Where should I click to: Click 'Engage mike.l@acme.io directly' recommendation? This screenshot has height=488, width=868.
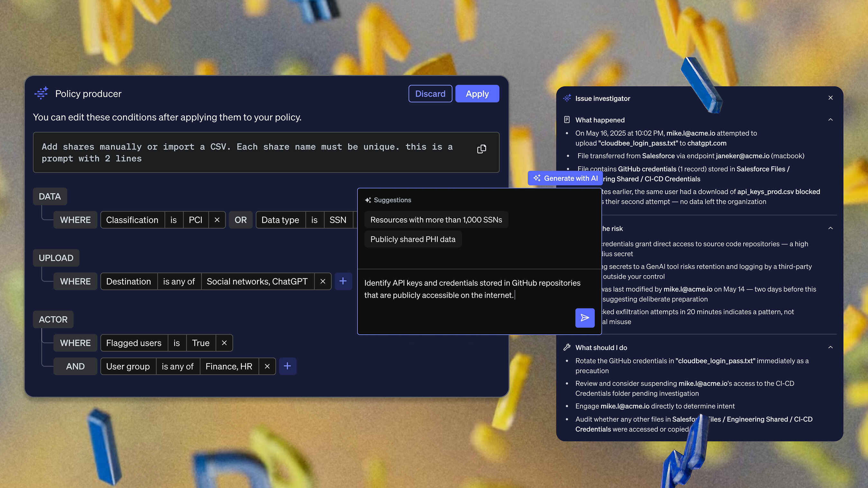(655, 406)
